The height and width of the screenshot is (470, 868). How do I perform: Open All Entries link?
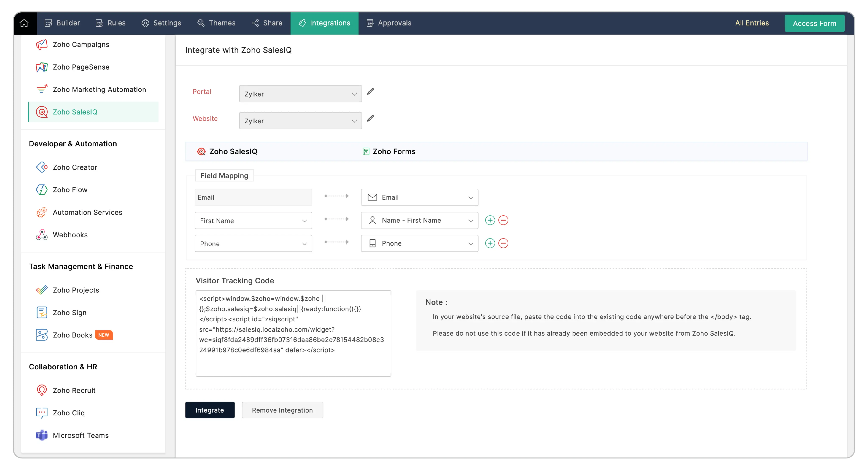pyautogui.click(x=752, y=23)
